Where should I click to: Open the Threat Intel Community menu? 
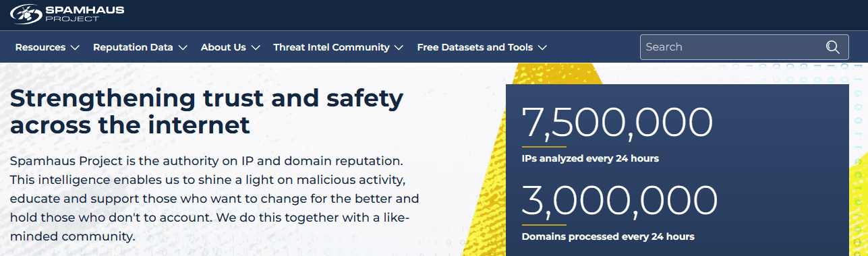(x=339, y=47)
